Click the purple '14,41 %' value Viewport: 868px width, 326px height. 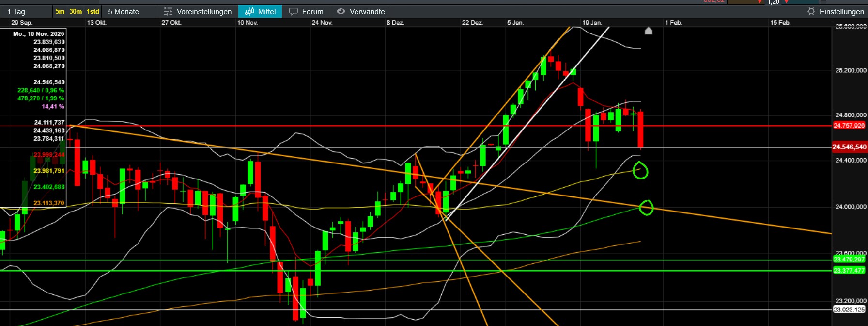click(53, 106)
